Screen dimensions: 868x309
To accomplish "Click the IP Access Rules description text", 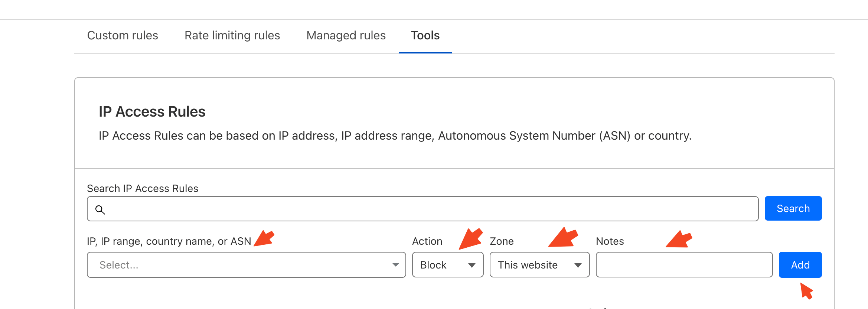I will [395, 136].
